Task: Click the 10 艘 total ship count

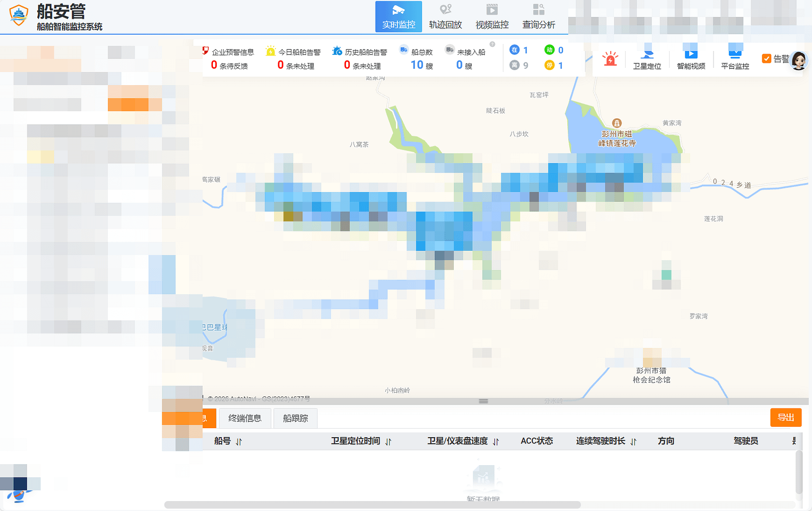Action: 422,65
